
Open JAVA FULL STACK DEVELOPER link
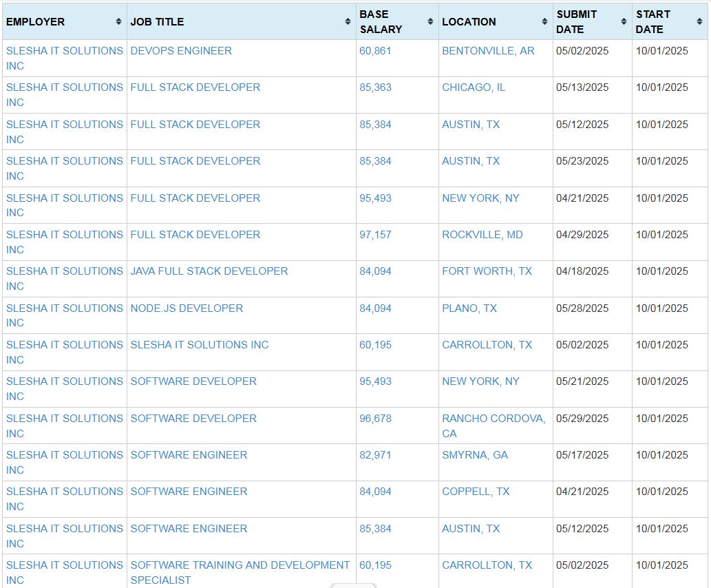point(209,271)
